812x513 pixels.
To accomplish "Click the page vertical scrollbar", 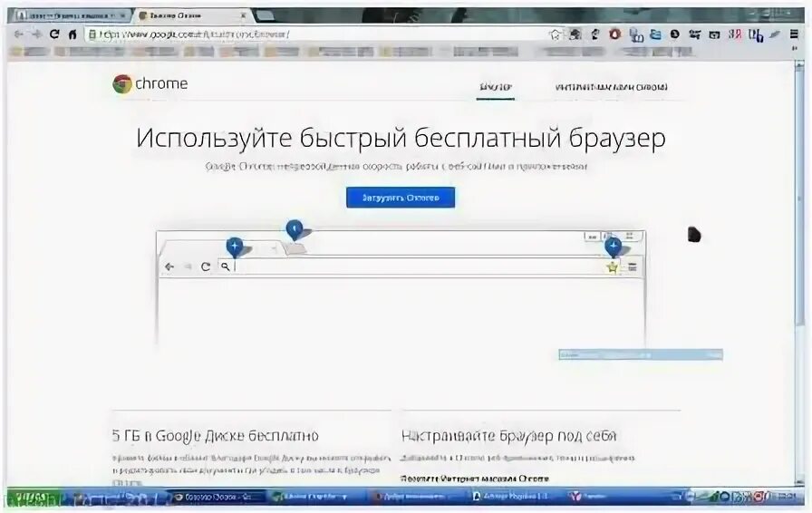I will tap(800, 273).
